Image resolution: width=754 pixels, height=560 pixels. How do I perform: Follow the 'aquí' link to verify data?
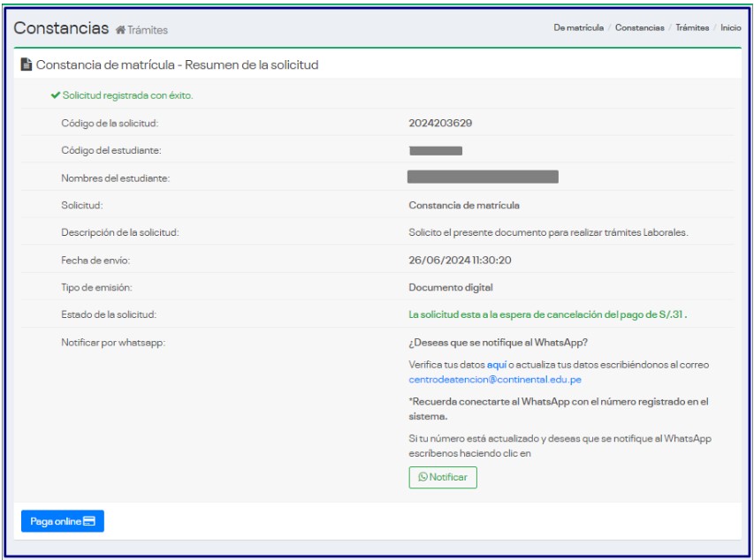click(x=496, y=365)
